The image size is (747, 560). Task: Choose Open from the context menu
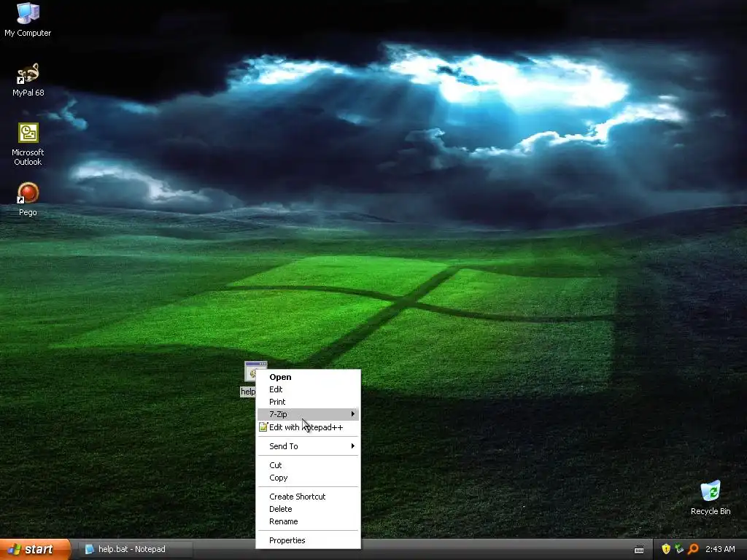click(309, 377)
